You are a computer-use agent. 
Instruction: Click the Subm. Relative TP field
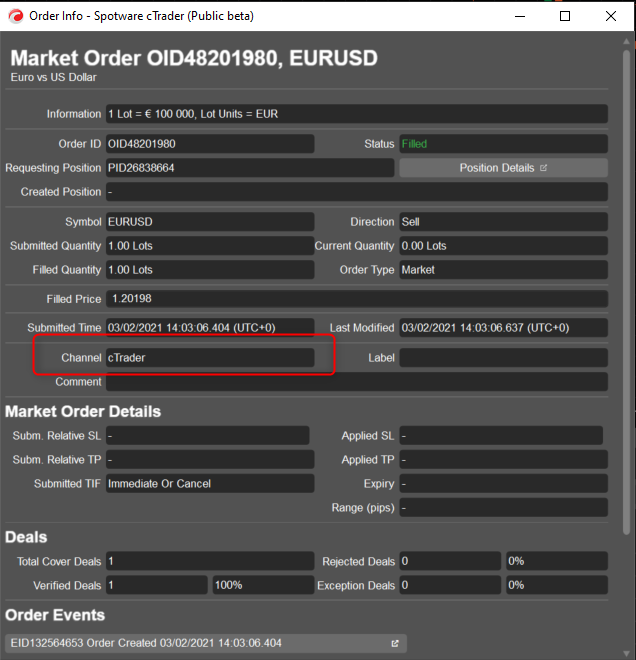210,460
